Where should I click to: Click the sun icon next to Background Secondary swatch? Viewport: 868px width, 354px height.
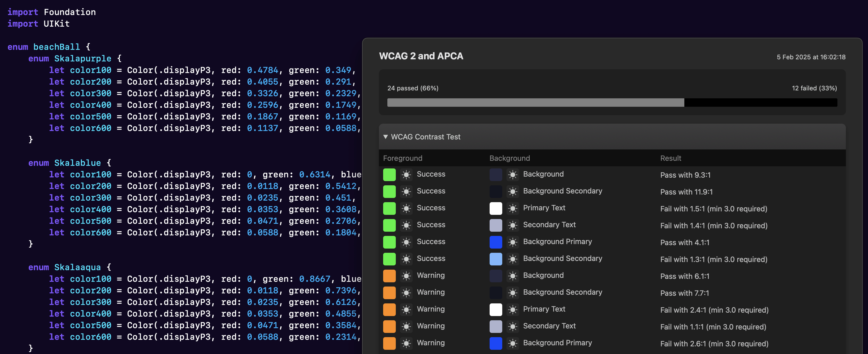[513, 191]
